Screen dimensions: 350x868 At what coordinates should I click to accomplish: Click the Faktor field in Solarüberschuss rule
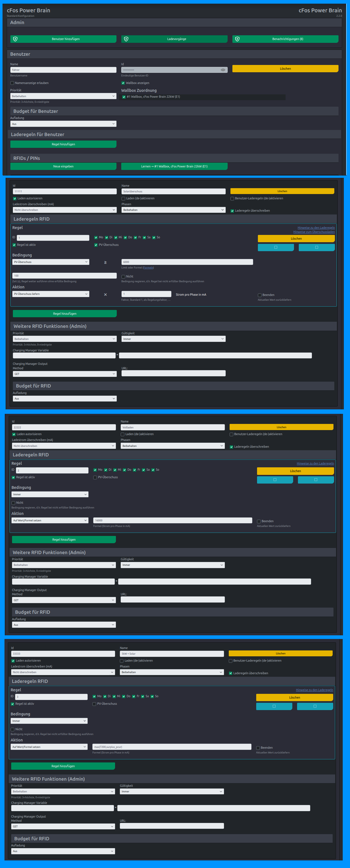[146, 294]
